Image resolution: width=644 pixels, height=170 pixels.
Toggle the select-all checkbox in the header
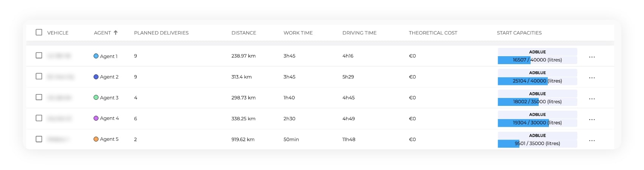coord(39,32)
